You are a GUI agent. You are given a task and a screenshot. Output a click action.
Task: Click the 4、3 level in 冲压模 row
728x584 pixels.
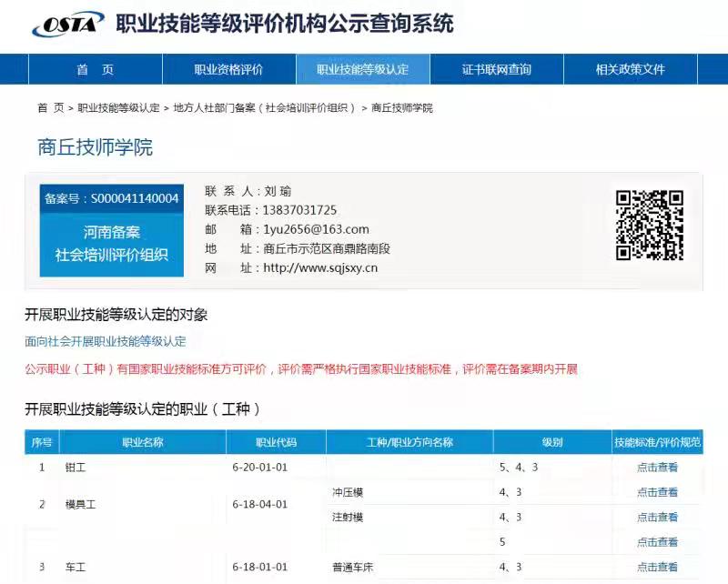(511, 492)
